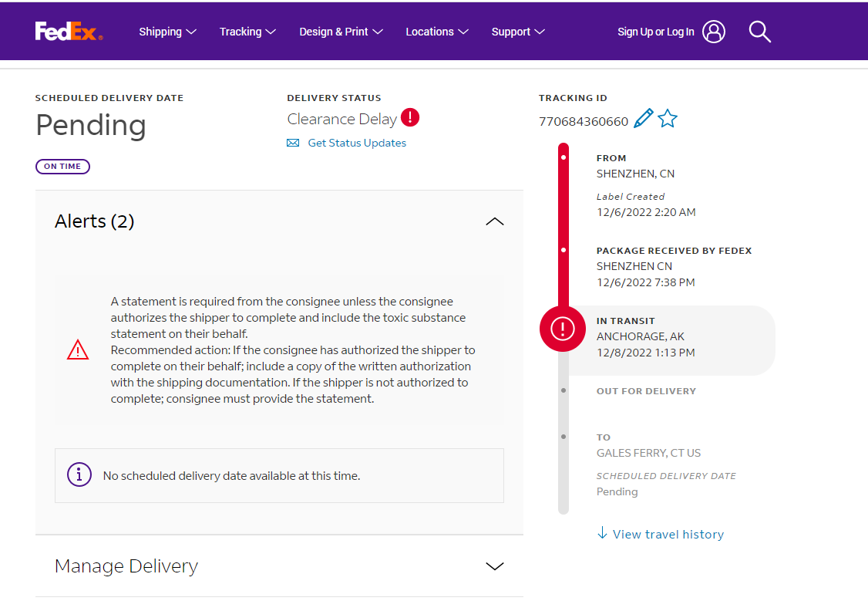Click No scheduled delivery date available message
868x601 pixels.
pyautogui.click(x=231, y=476)
